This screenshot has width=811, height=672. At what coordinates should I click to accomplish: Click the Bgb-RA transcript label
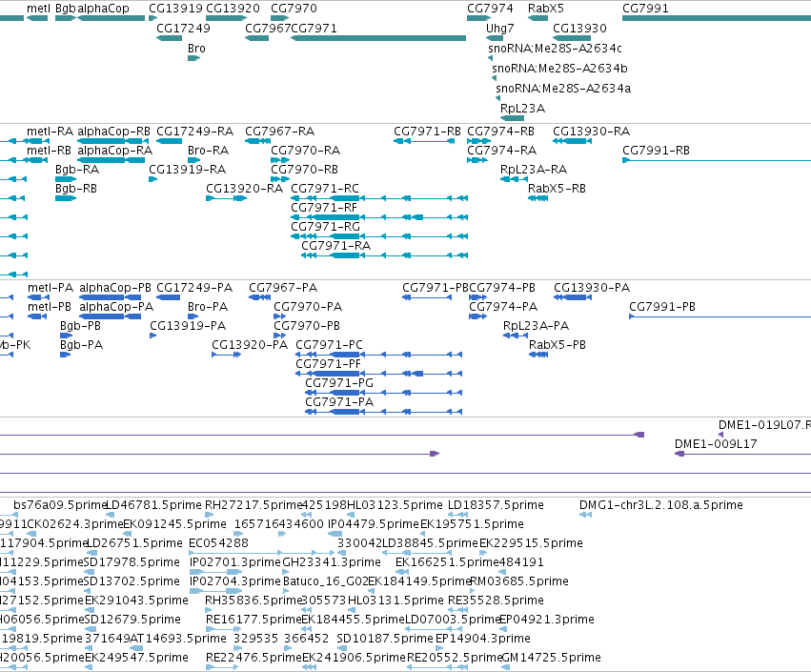click(x=77, y=170)
